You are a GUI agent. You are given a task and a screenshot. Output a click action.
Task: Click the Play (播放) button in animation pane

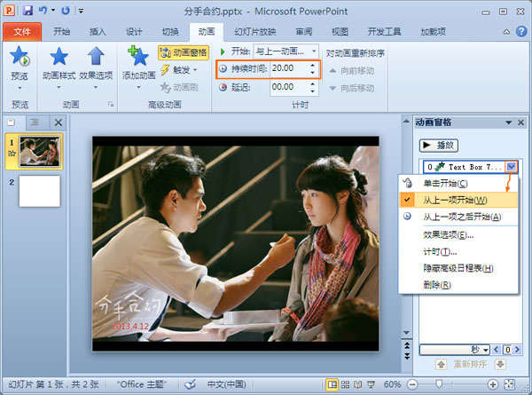point(439,146)
